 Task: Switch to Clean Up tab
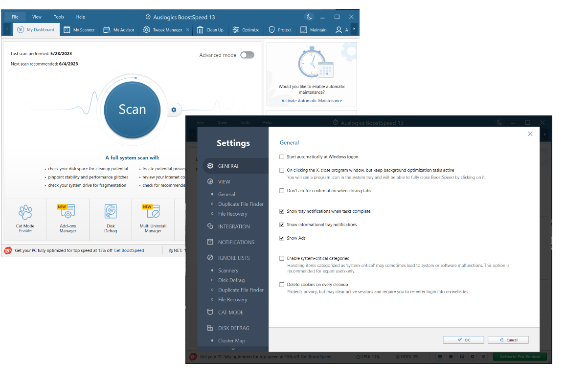210,30
